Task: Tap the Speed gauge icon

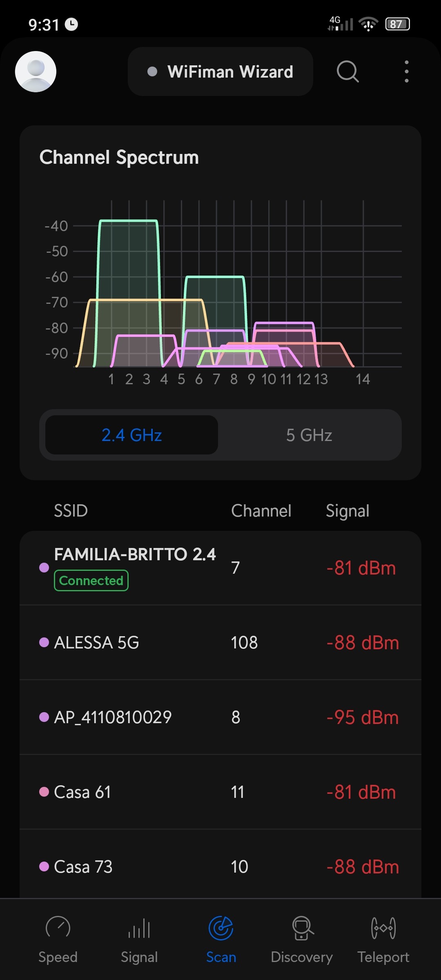Action: (58, 928)
